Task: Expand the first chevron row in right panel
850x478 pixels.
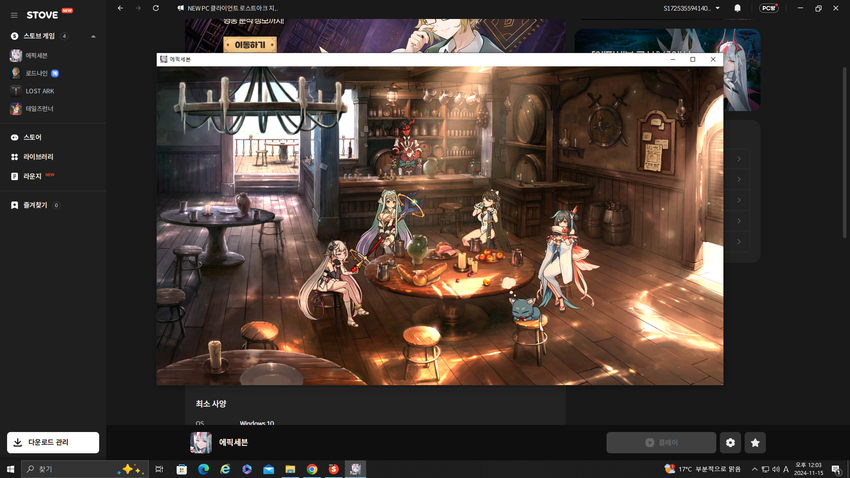Action: (x=738, y=159)
